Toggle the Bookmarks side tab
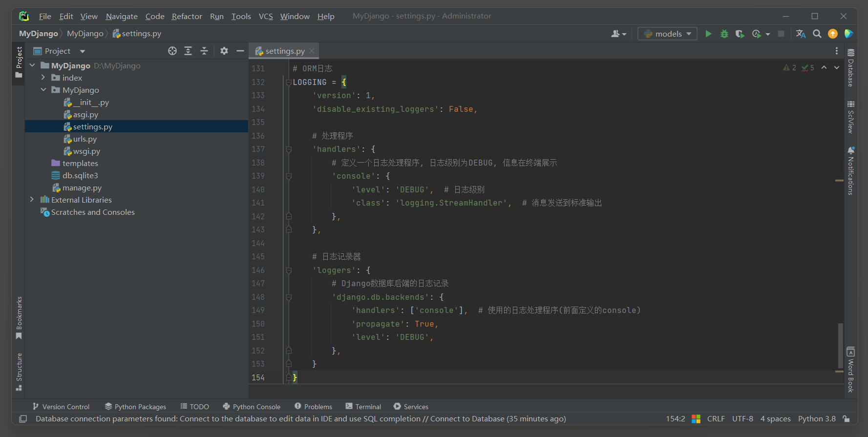The width and height of the screenshot is (868, 437). point(19,318)
